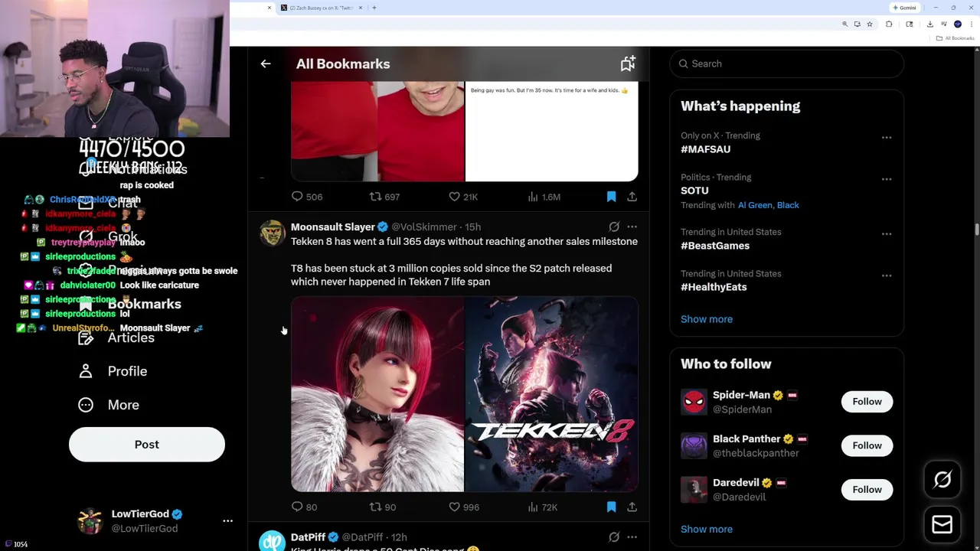Image resolution: width=980 pixels, height=551 pixels.
Task: Click the Post button
Action: click(x=147, y=445)
